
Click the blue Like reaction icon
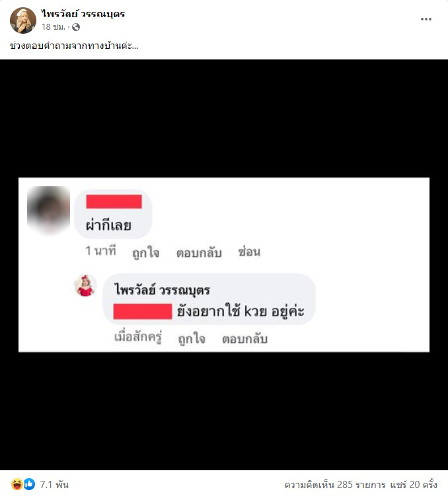[29, 484]
